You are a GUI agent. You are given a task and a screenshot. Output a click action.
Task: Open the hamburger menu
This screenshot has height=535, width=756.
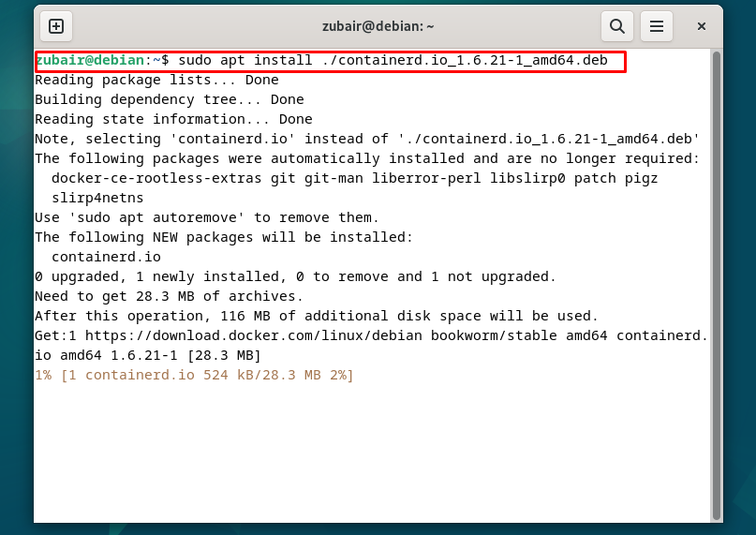click(x=656, y=26)
